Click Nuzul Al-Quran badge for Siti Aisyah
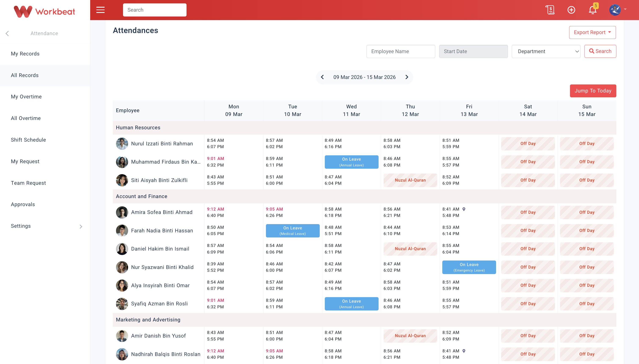Screen dimensions: 639x364 pyautogui.click(x=410, y=180)
